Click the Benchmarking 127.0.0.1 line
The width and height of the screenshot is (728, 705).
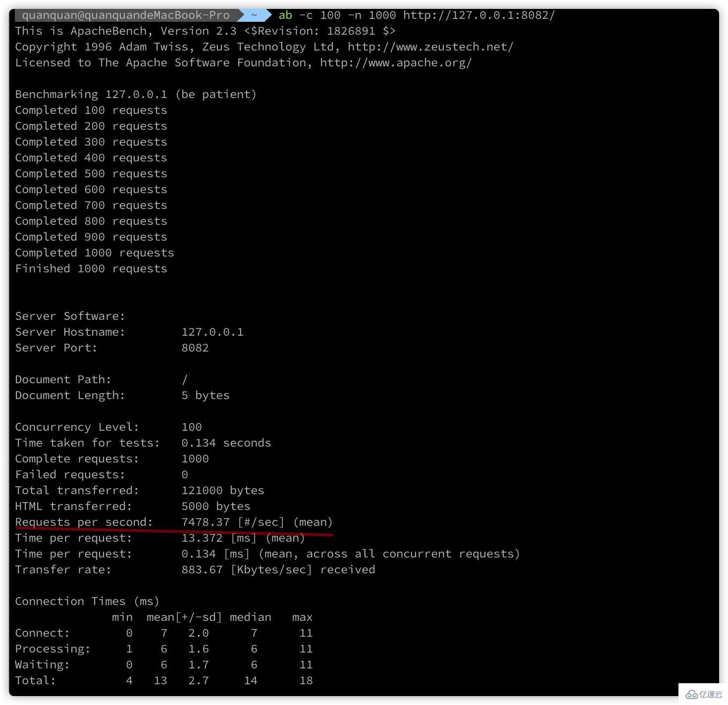[x=136, y=94]
